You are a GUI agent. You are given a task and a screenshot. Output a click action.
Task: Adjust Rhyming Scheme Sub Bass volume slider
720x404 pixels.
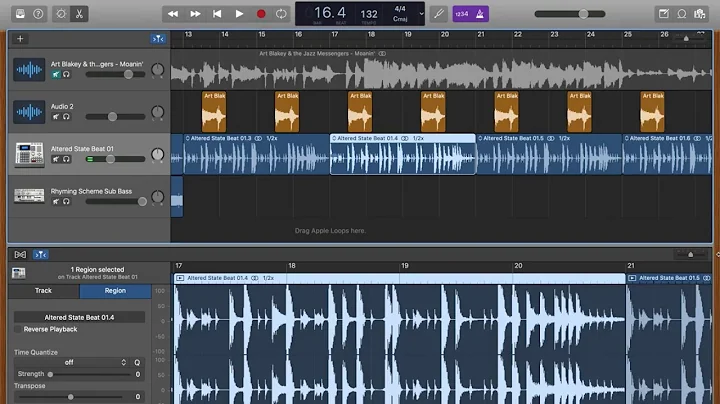tap(115, 202)
